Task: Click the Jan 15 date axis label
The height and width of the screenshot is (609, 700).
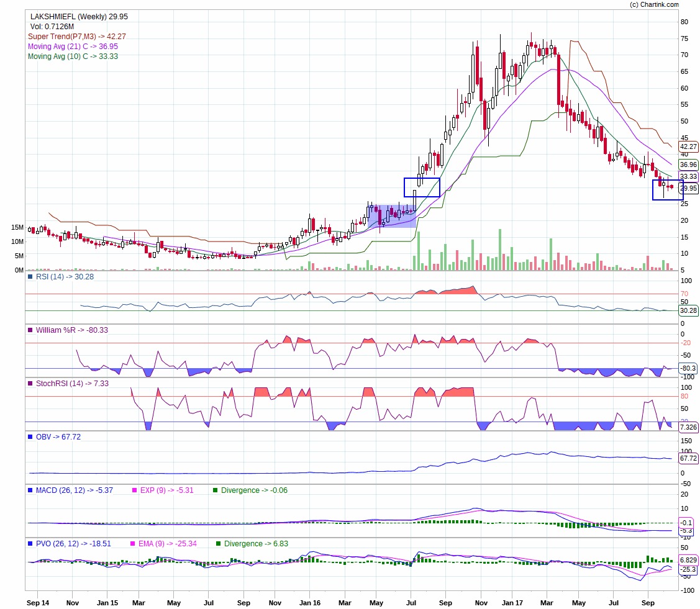Action: point(107,603)
